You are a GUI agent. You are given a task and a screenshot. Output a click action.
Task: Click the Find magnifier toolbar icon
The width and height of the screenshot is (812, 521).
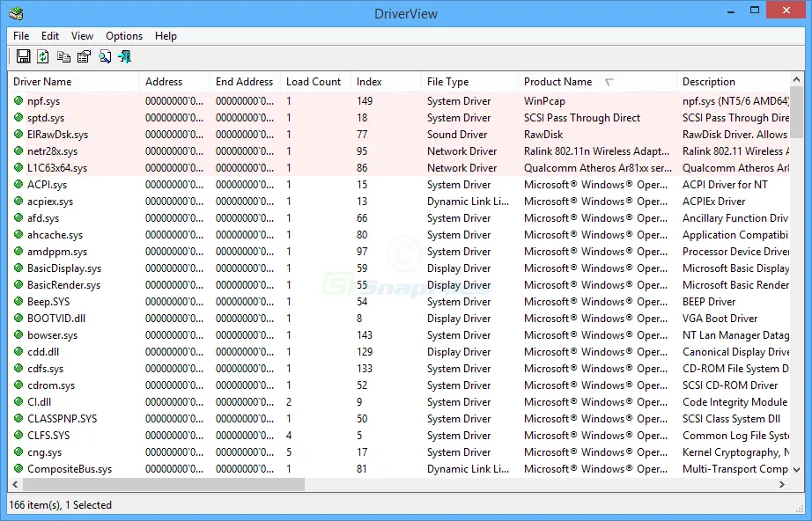(x=105, y=56)
